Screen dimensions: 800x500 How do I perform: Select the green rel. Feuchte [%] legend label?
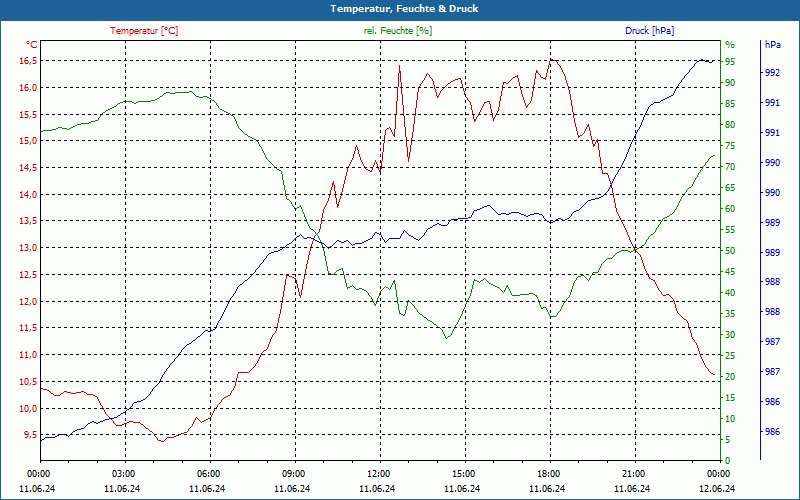pyautogui.click(x=398, y=31)
